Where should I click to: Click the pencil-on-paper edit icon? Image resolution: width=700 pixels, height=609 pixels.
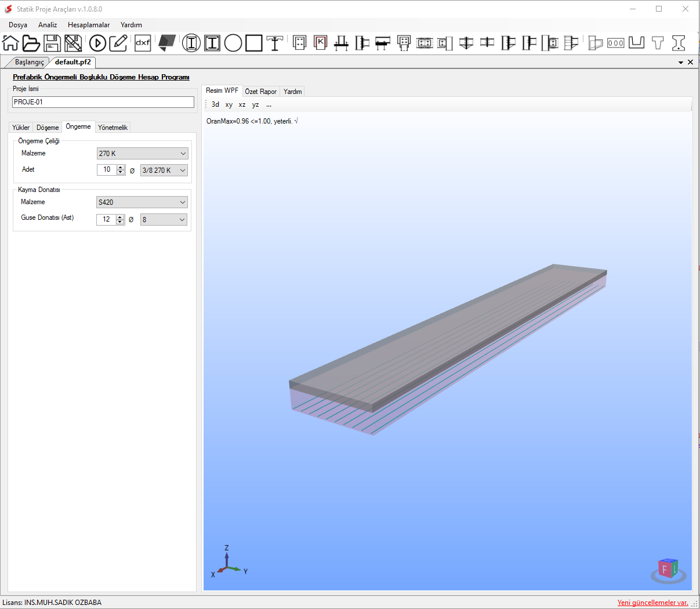click(x=118, y=43)
